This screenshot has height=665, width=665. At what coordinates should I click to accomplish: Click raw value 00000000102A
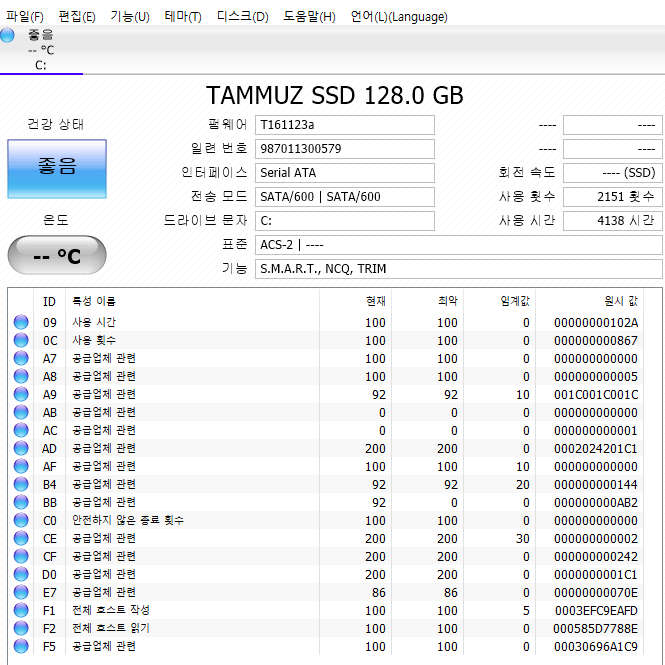pos(596,323)
